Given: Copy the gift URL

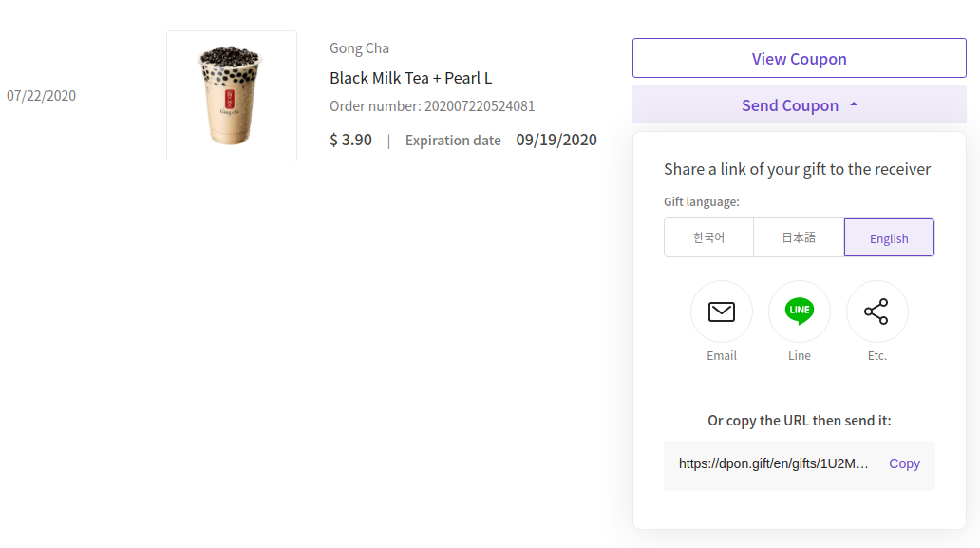Looking at the screenshot, I should coord(904,463).
